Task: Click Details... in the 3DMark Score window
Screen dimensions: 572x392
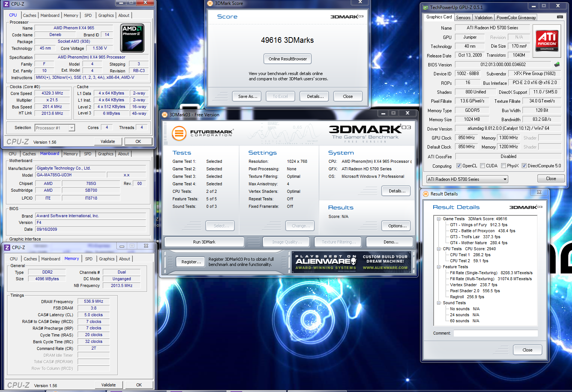Action: tap(315, 96)
